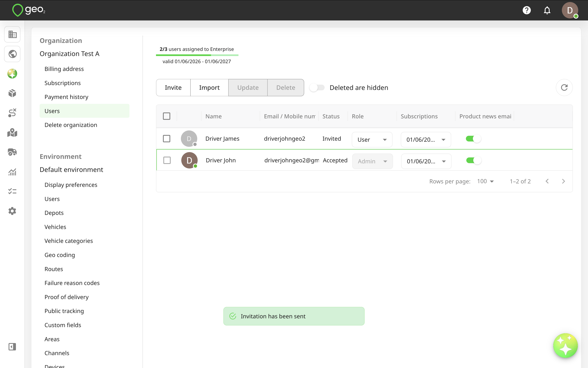Click the globe icon in sidebar
Viewport: 588px width, 368px height.
(12, 54)
